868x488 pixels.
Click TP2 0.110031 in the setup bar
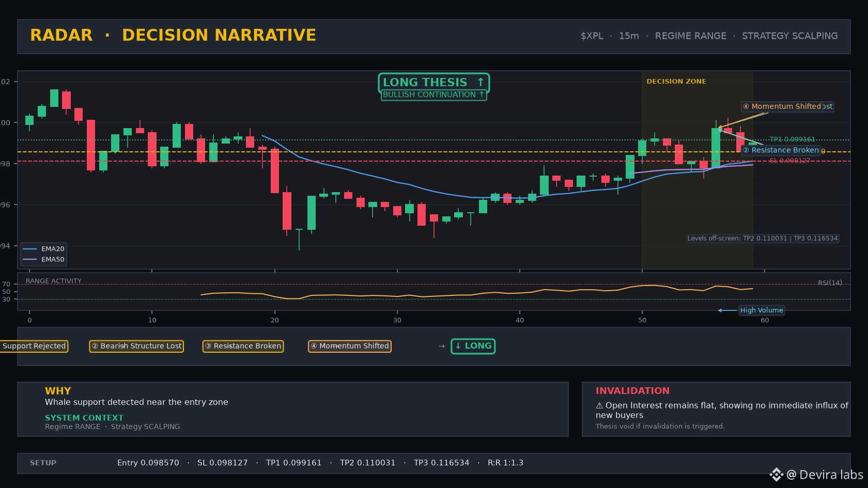click(x=368, y=463)
